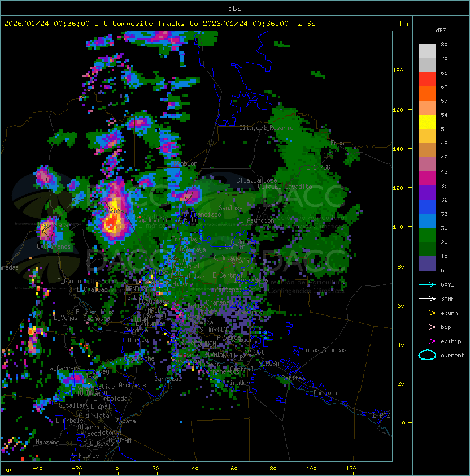Select the bright yellow swatch below the 54 dBZ label
This screenshot has width=470, height=476.
point(427,122)
